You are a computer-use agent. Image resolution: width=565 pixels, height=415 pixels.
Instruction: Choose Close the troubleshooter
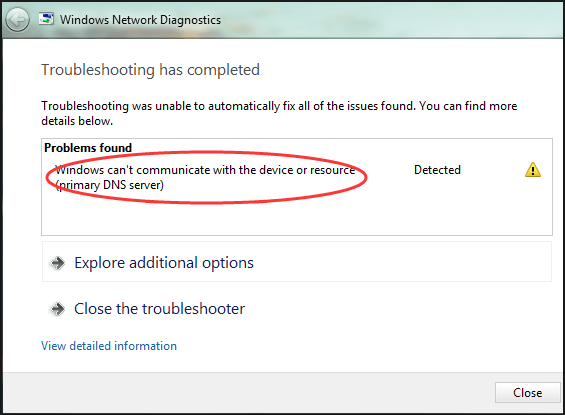159,309
